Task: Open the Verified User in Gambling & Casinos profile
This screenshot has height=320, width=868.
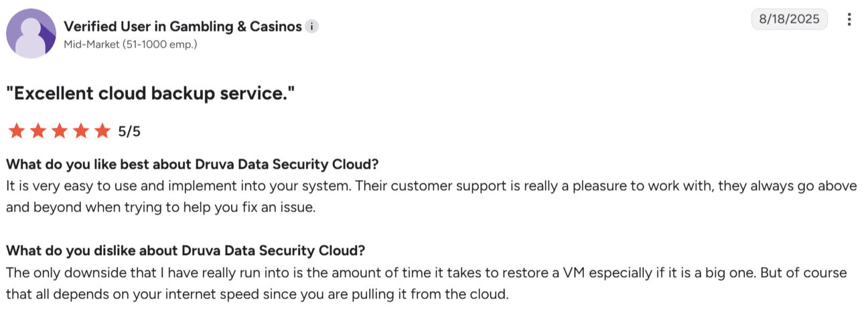Action: [x=182, y=27]
